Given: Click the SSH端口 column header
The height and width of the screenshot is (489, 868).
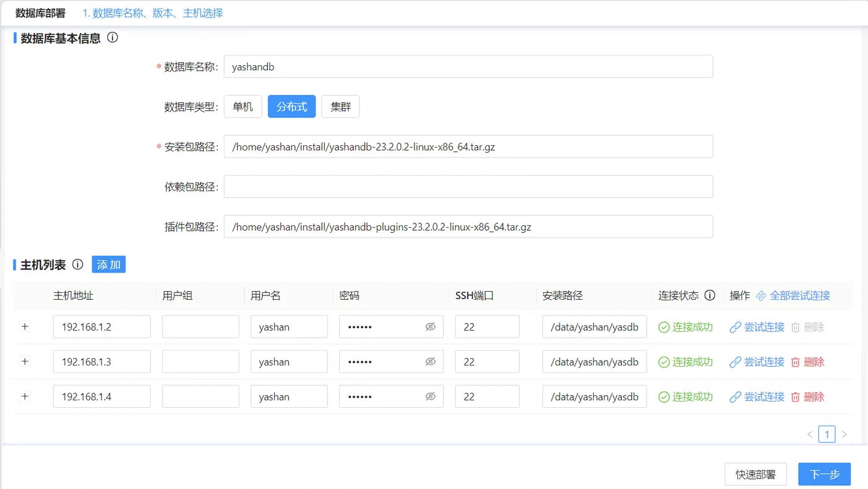Looking at the screenshot, I should tap(474, 296).
